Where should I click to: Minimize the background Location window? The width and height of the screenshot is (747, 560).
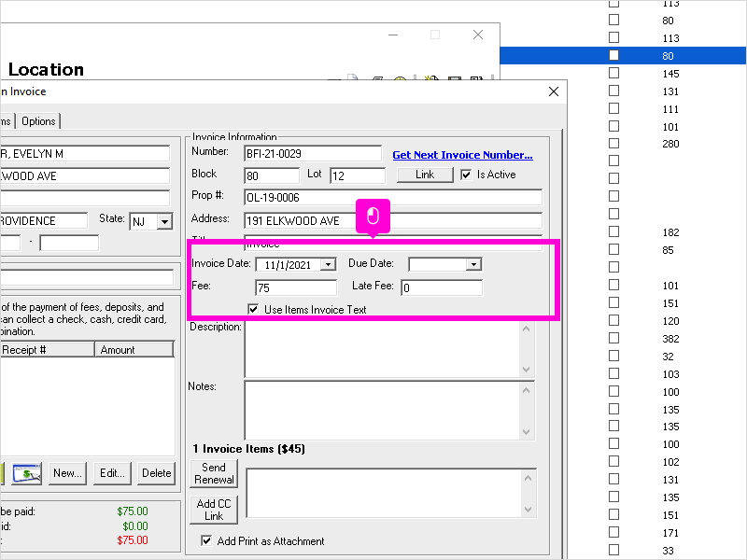click(x=393, y=35)
